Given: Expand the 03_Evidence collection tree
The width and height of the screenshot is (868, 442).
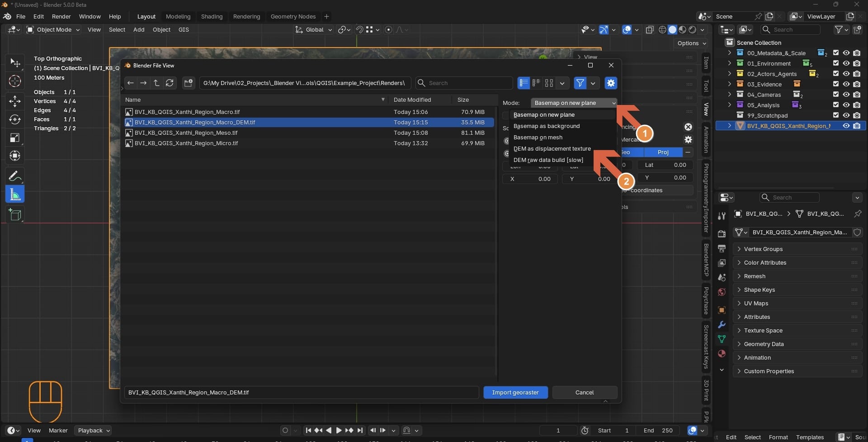Looking at the screenshot, I should [729, 84].
